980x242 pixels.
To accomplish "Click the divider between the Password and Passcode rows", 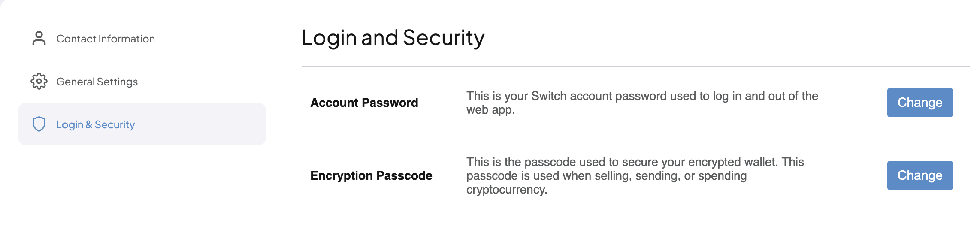I will click(635, 139).
